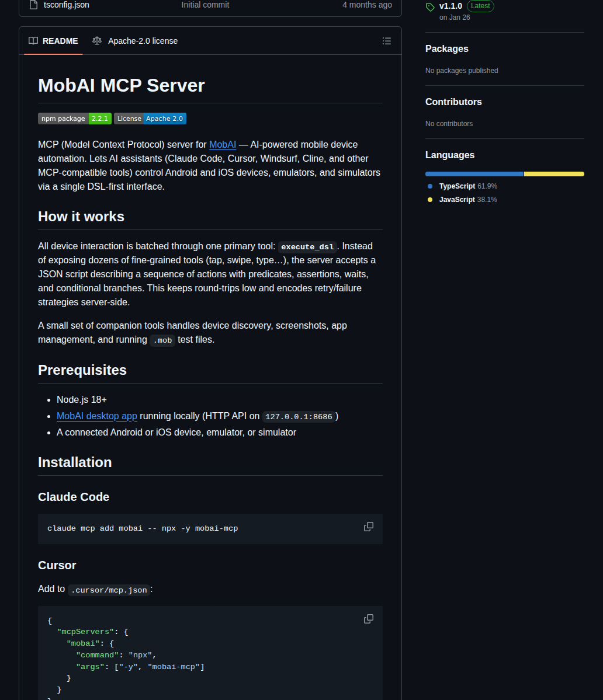Click the Installation heading
This screenshot has height=700, width=603.
point(75,462)
